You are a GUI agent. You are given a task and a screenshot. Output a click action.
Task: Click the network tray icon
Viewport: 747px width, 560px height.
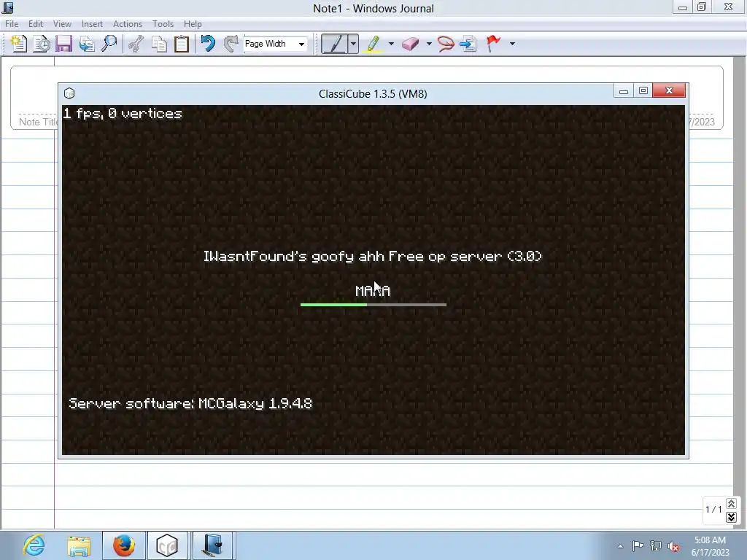pyautogui.click(x=656, y=546)
